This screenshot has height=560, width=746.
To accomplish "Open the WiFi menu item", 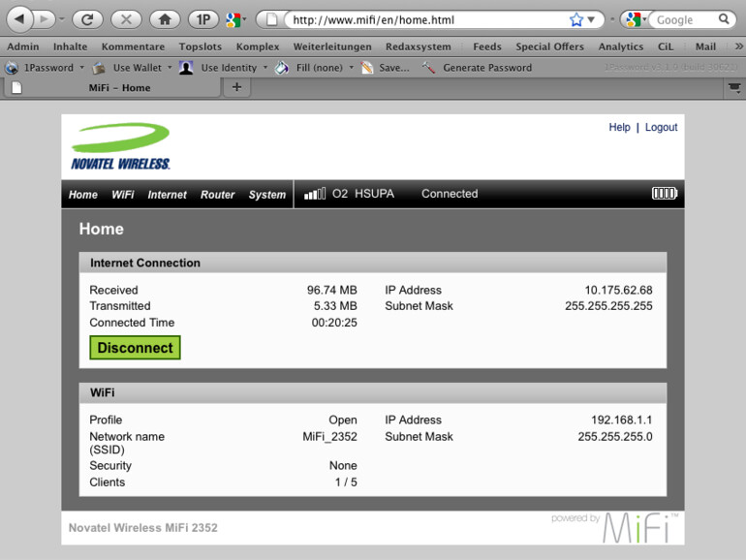I will [x=123, y=195].
